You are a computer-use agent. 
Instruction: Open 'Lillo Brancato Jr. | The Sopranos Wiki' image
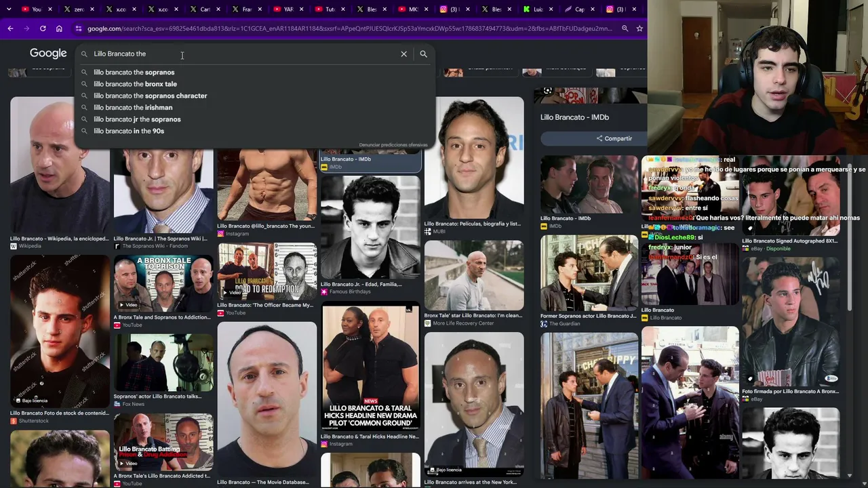tap(163, 191)
